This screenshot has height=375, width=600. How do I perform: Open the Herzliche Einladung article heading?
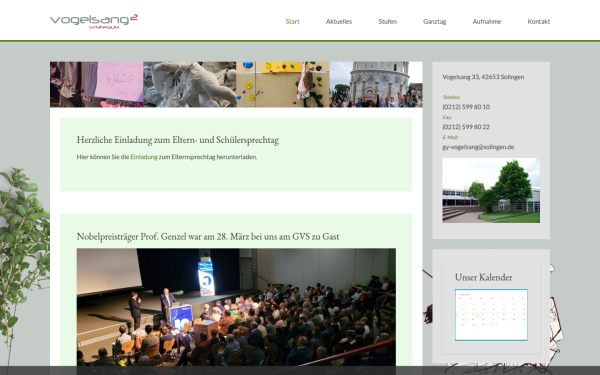[178, 140]
